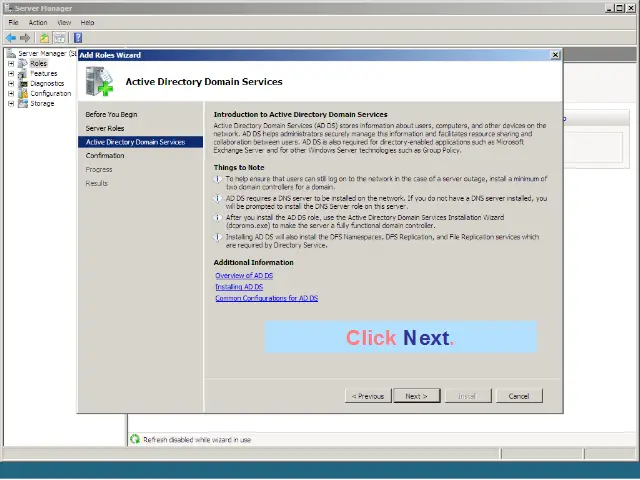The image size is (640, 480).
Task: Select the Configuration label in tree
Action: click(x=51, y=94)
